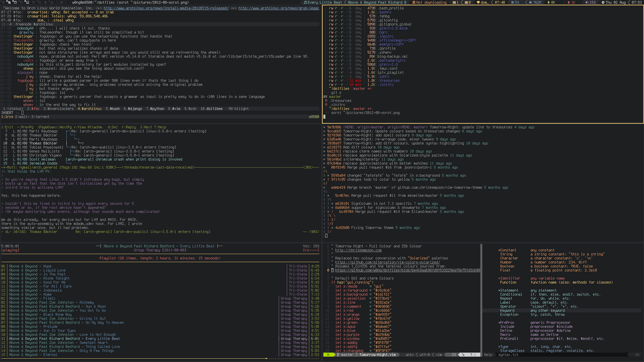Click the 'Vol: 15%' indicator in ncmpcpp
This screenshot has width=644, height=362.
point(311,246)
